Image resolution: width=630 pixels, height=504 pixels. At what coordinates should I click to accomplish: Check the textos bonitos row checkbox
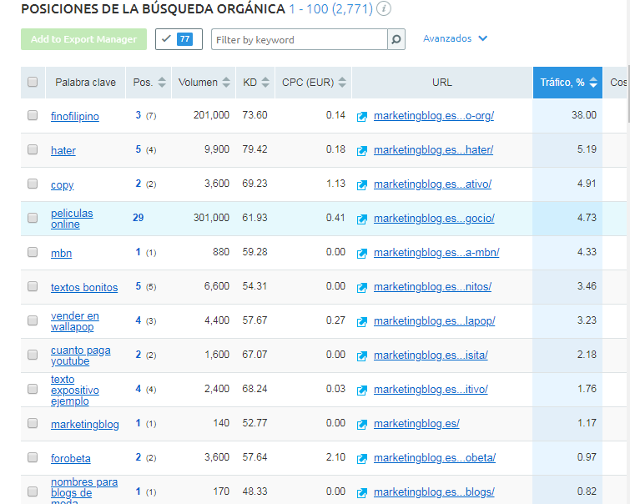click(33, 286)
